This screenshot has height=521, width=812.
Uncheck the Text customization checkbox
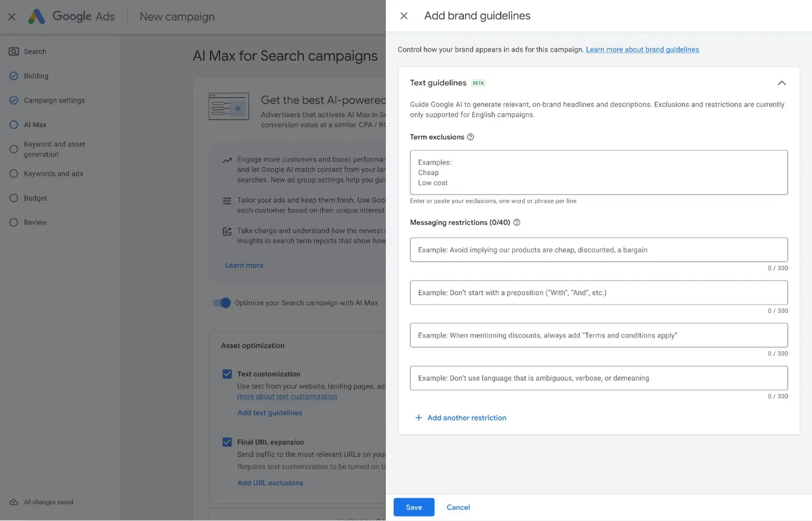point(227,374)
